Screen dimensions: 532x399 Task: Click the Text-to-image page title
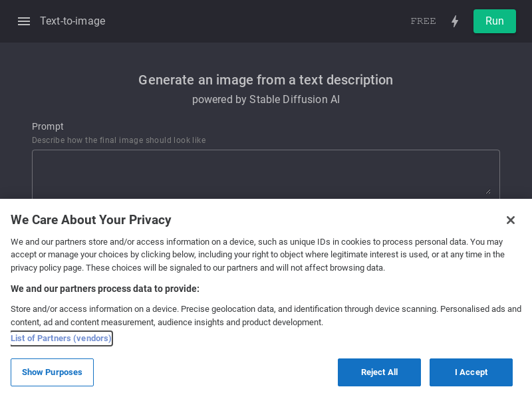(x=72, y=21)
